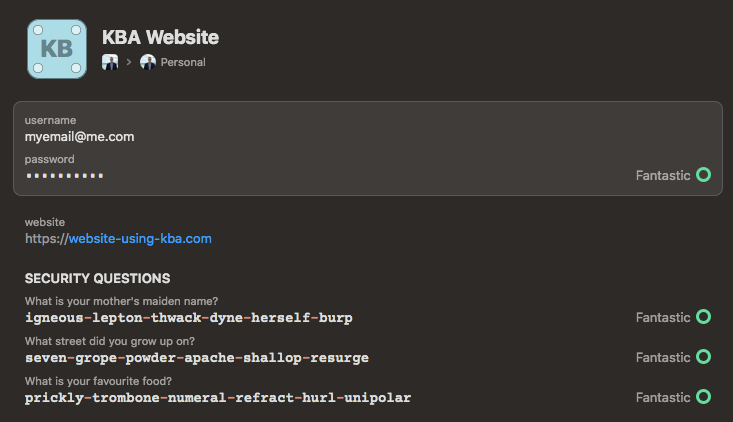
Task: Click the Personal vault avatar icon
Action: (x=148, y=62)
